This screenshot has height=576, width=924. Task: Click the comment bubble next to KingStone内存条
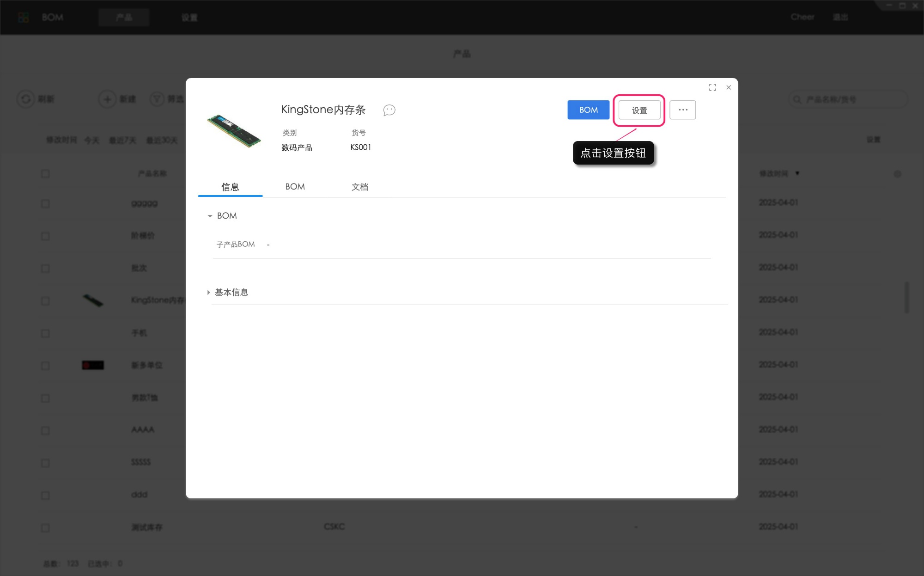(x=389, y=110)
